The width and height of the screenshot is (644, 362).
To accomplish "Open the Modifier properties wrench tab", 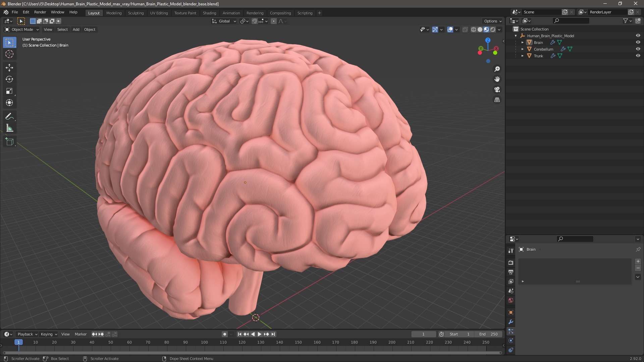I will tap(511, 322).
